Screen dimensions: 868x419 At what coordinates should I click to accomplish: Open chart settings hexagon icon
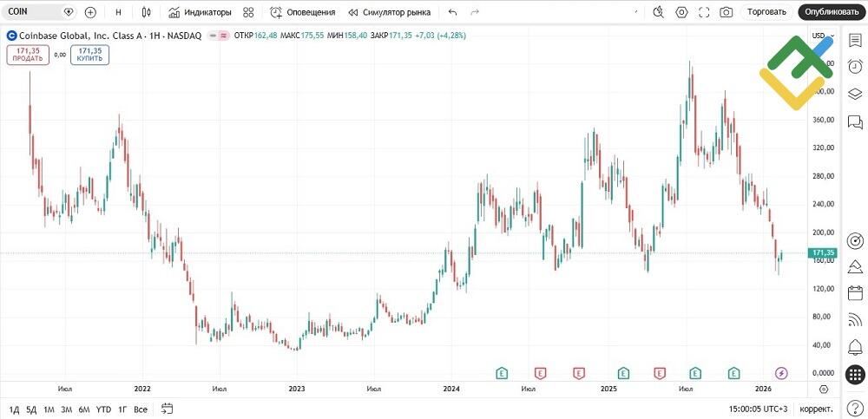tap(681, 12)
